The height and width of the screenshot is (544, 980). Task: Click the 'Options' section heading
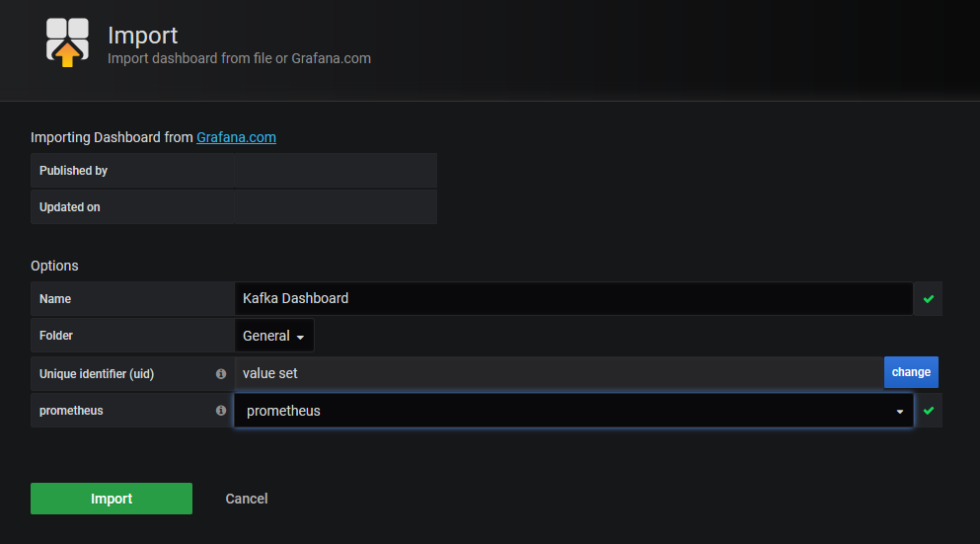click(x=54, y=266)
